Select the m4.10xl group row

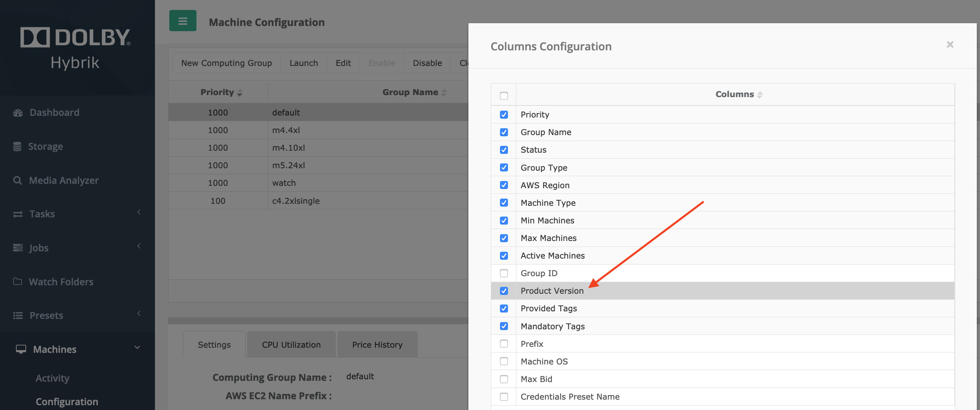pos(318,148)
